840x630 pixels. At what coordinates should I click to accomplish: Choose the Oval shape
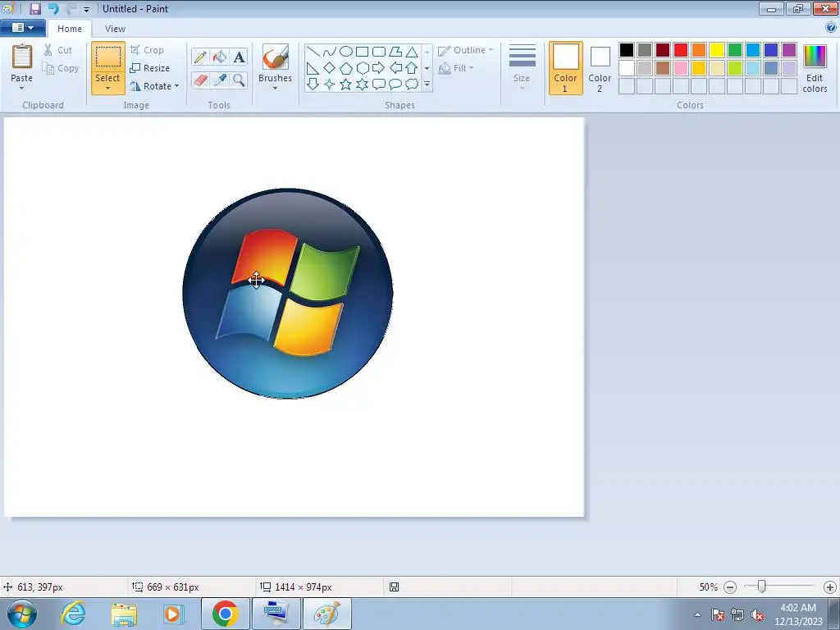click(346, 52)
